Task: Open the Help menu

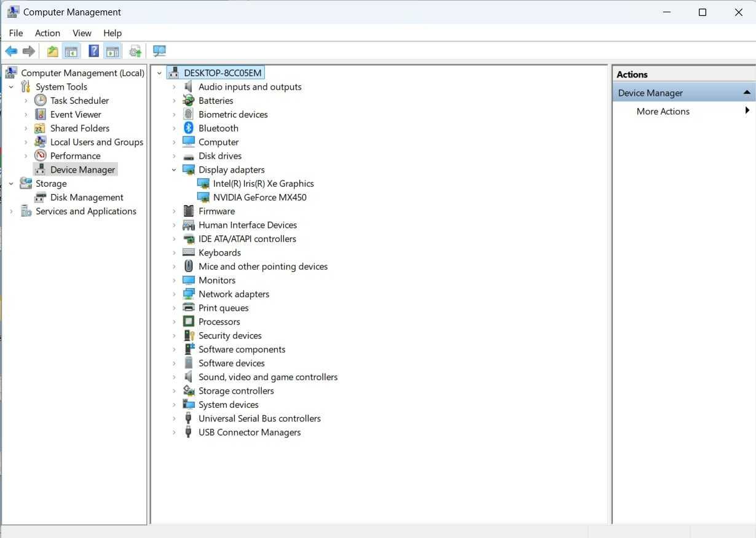Action: click(112, 33)
